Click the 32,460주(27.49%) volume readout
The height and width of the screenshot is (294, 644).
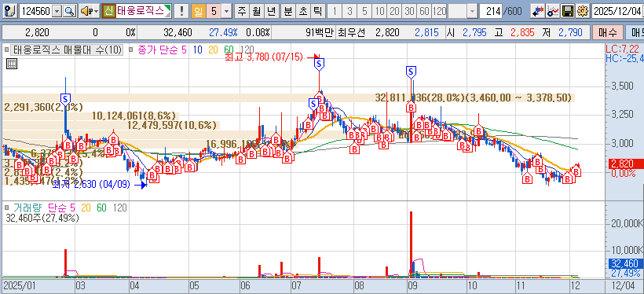pyautogui.click(x=42, y=219)
